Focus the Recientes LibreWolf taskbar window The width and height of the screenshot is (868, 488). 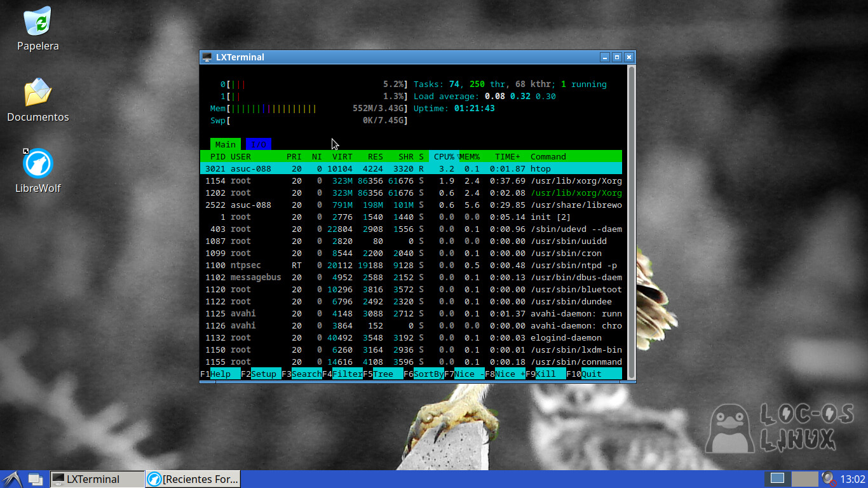pos(193,479)
